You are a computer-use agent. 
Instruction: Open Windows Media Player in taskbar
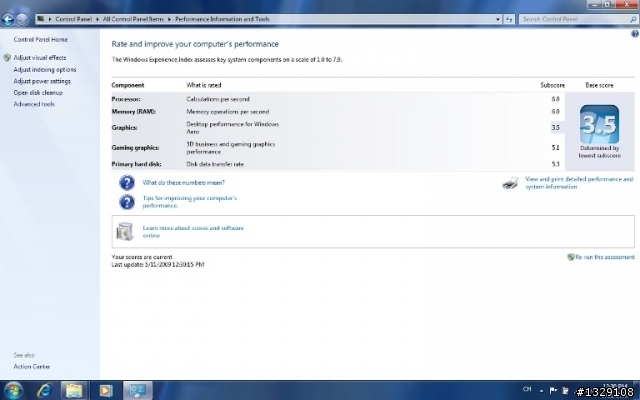coord(105,391)
